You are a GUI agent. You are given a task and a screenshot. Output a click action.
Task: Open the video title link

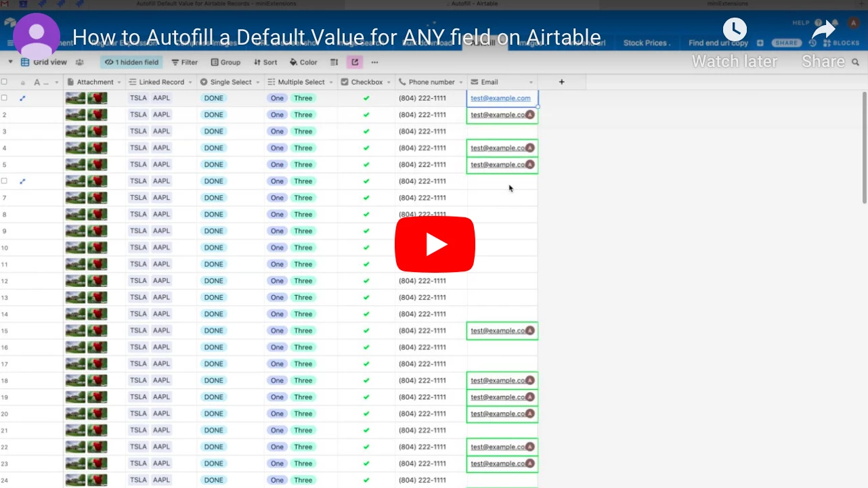coord(337,37)
